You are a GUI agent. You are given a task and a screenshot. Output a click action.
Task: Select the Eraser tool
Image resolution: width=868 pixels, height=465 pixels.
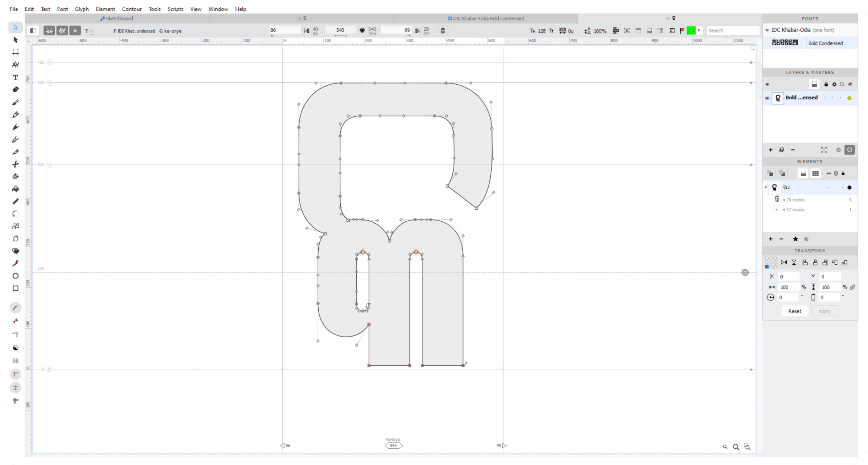click(x=15, y=89)
